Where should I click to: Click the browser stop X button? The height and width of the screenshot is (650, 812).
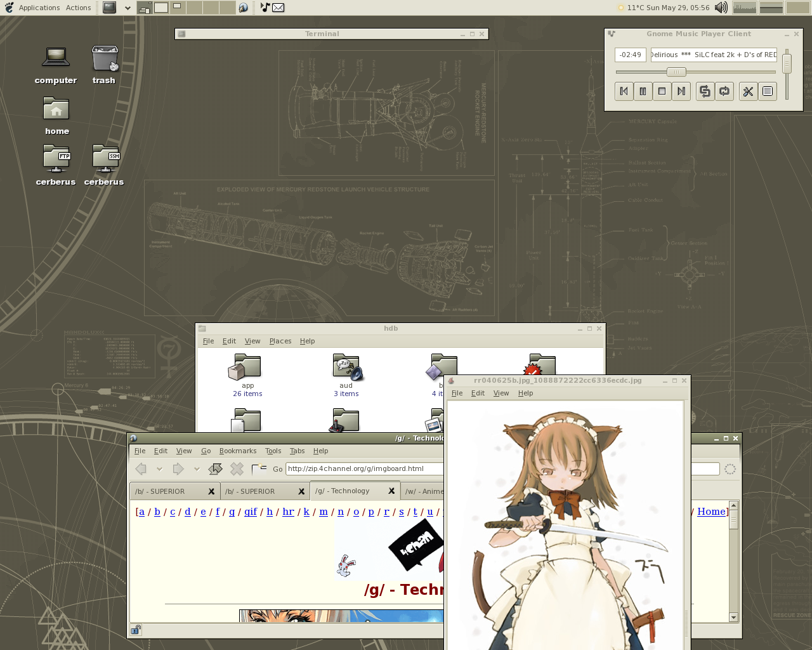[237, 468]
